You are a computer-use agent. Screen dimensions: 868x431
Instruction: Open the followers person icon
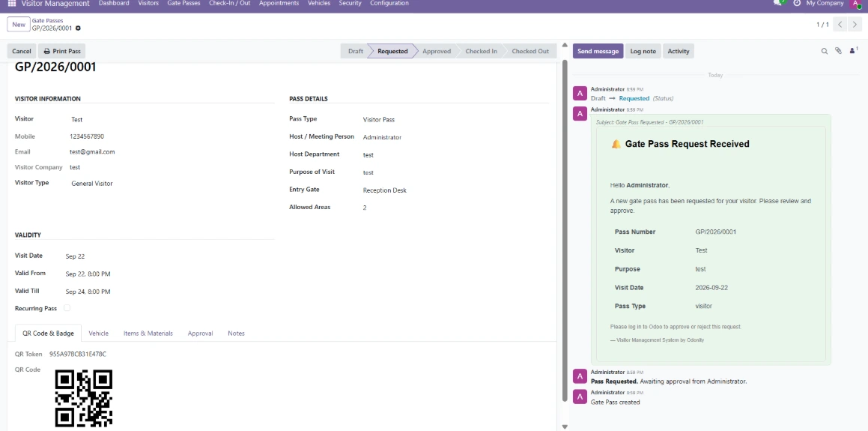[853, 51]
